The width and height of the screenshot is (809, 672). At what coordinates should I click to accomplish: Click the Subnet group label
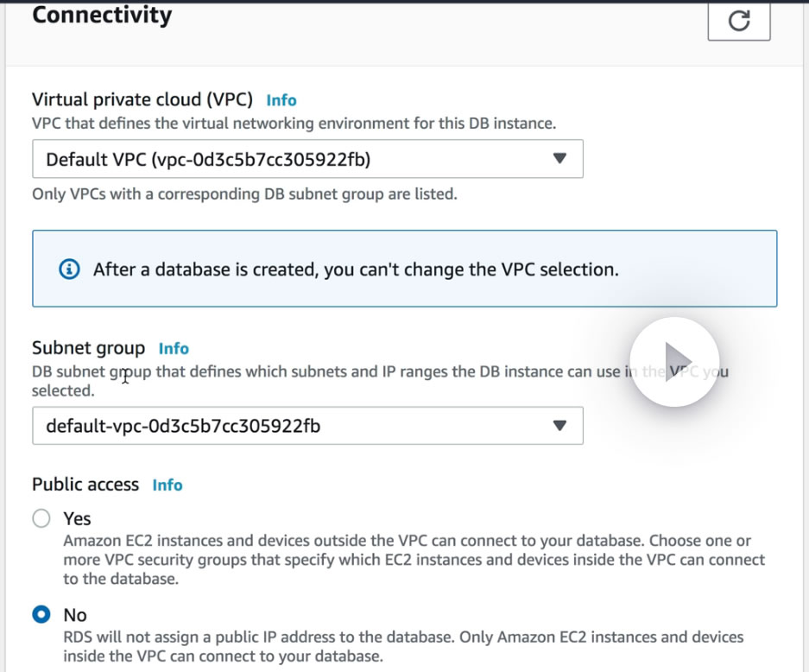(x=88, y=348)
